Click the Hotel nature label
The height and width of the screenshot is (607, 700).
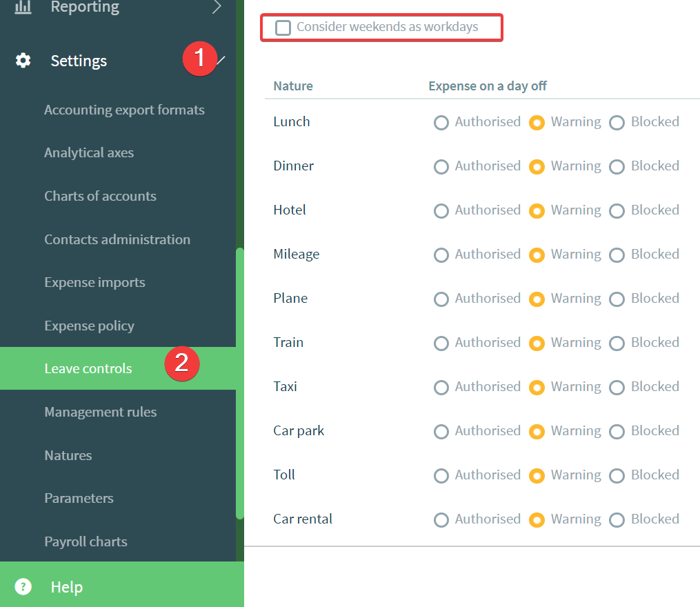290,210
